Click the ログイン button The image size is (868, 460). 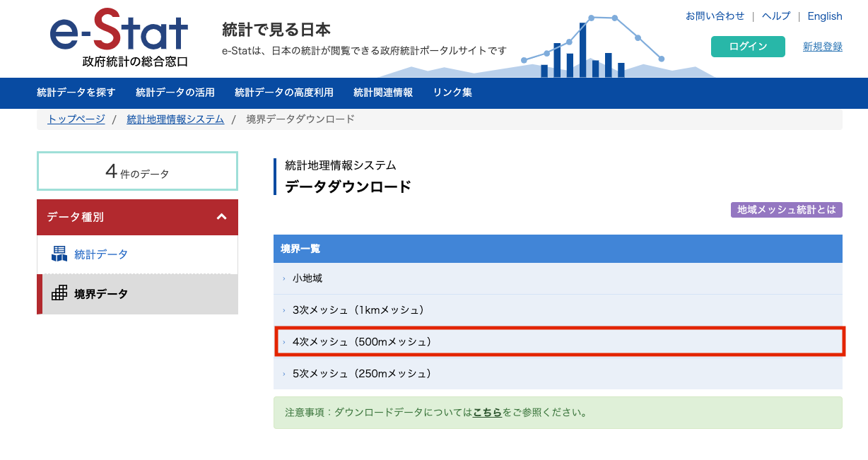747,46
